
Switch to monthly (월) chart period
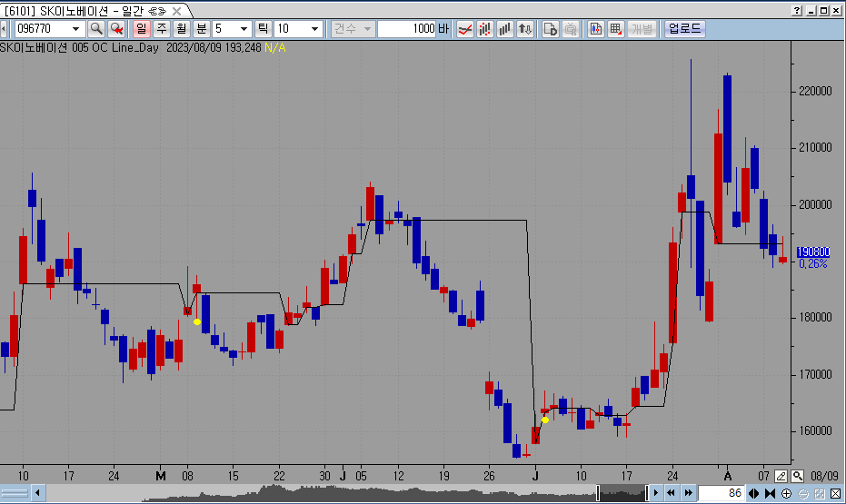pyautogui.click(x=182, y=29)
